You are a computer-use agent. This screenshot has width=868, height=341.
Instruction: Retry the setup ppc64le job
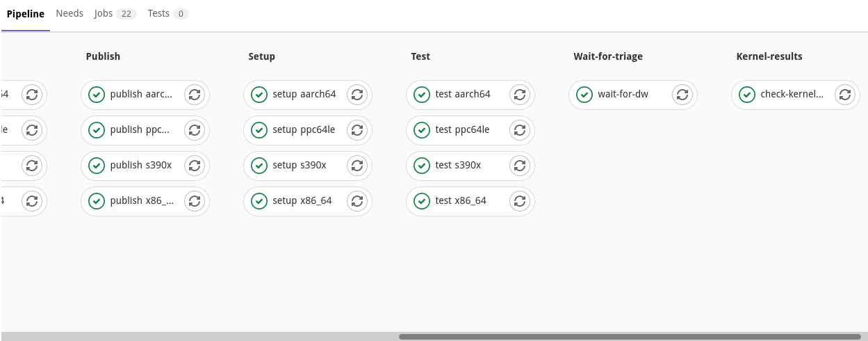pos(357,130)
